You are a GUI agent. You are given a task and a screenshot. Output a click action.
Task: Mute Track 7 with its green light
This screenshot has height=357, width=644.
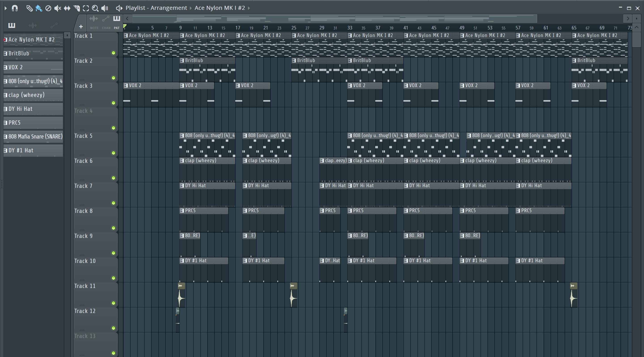pos(114,203)
